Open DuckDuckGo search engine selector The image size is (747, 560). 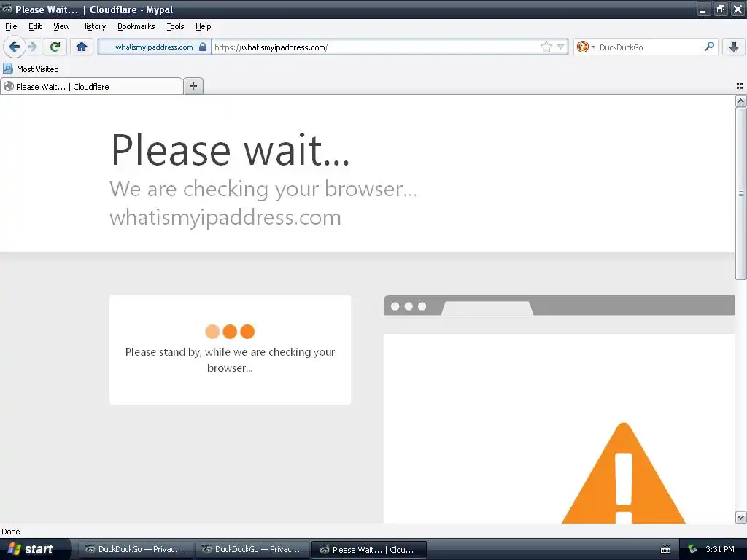tap(586, 47)
